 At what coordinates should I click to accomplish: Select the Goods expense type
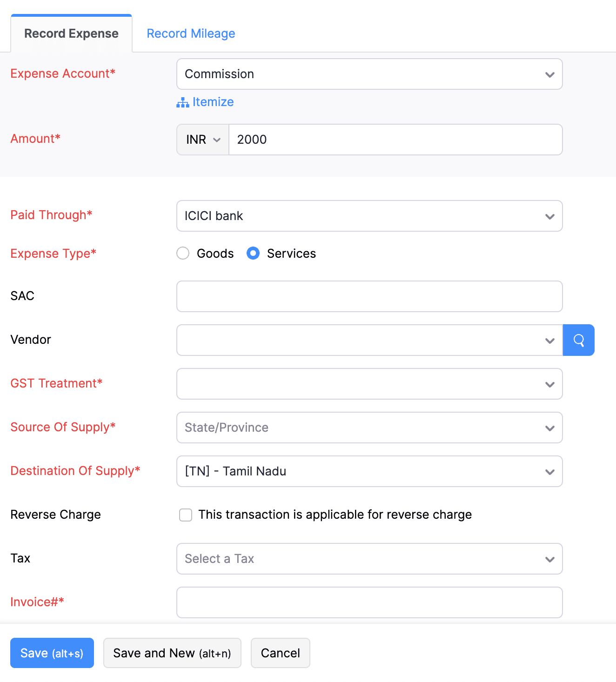tap(183, 253)
